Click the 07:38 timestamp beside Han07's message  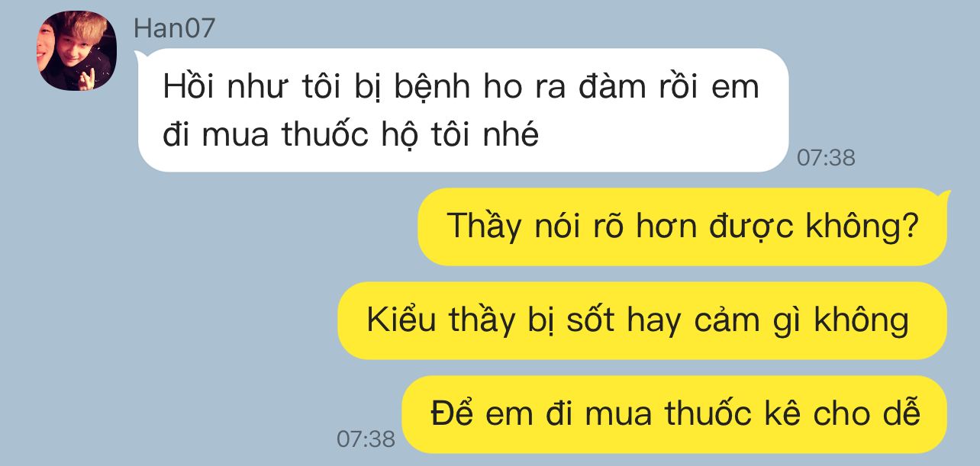coord(826,158)
